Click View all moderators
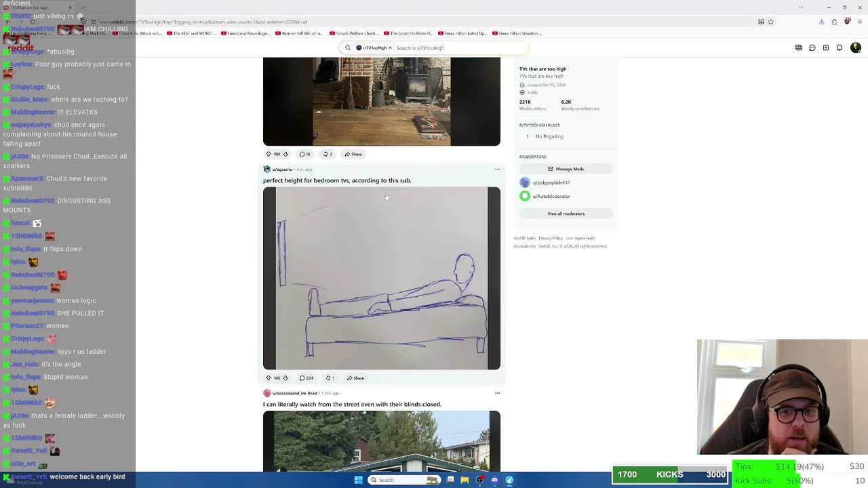This screenshot has width=868, height=488. pyautogui.click(x=566, y=213)
